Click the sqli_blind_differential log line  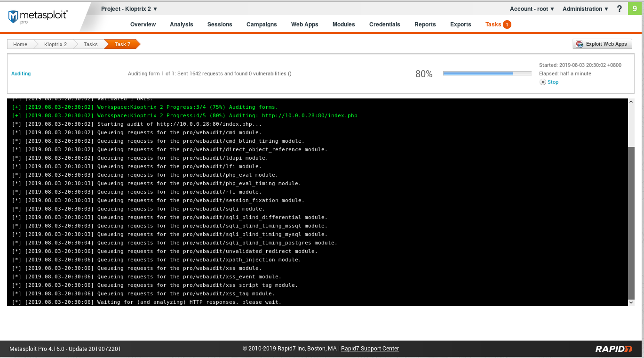(170, 217)
